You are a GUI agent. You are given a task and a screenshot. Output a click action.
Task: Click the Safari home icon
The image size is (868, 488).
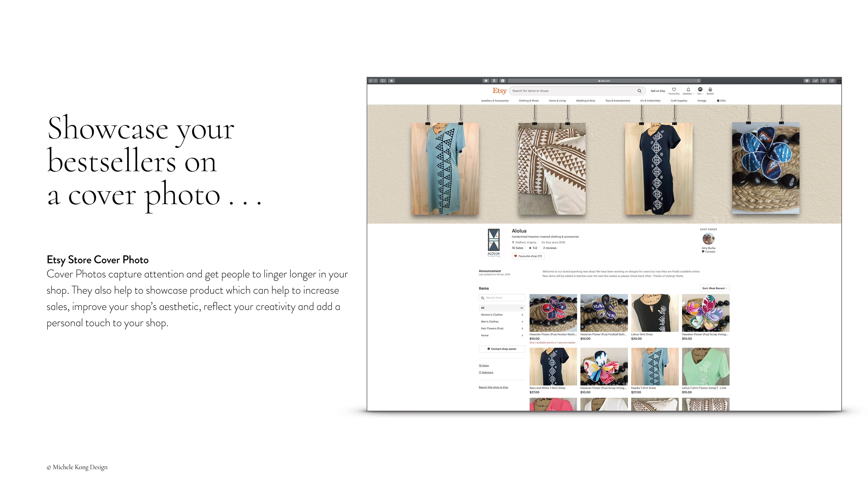(391, 81)
